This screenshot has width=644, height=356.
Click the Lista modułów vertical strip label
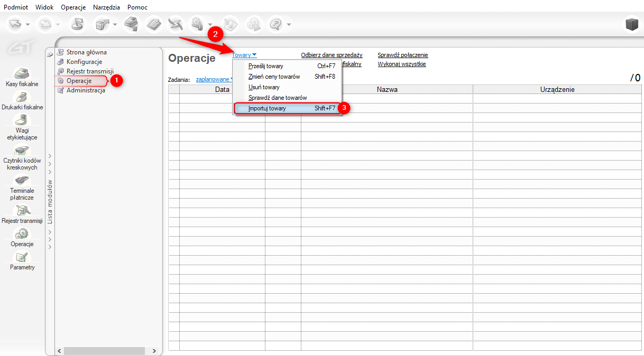50,202
